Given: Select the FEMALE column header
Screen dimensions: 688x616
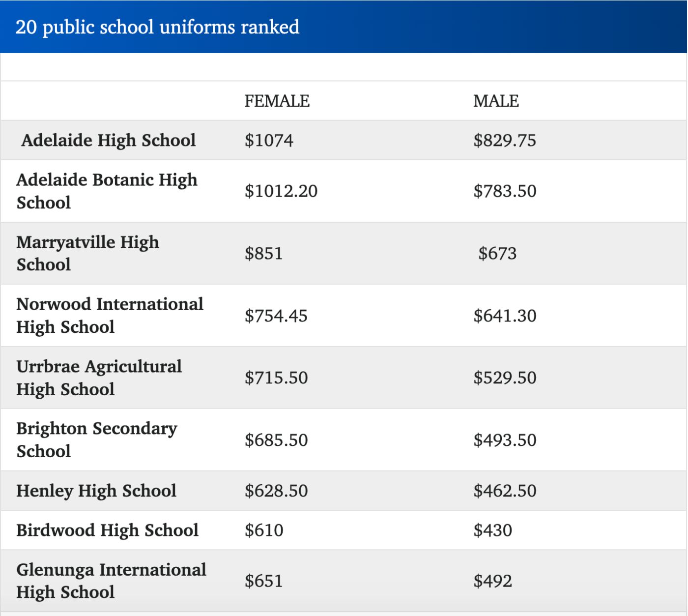Looking at the screenshot, I should click(277, 101).
